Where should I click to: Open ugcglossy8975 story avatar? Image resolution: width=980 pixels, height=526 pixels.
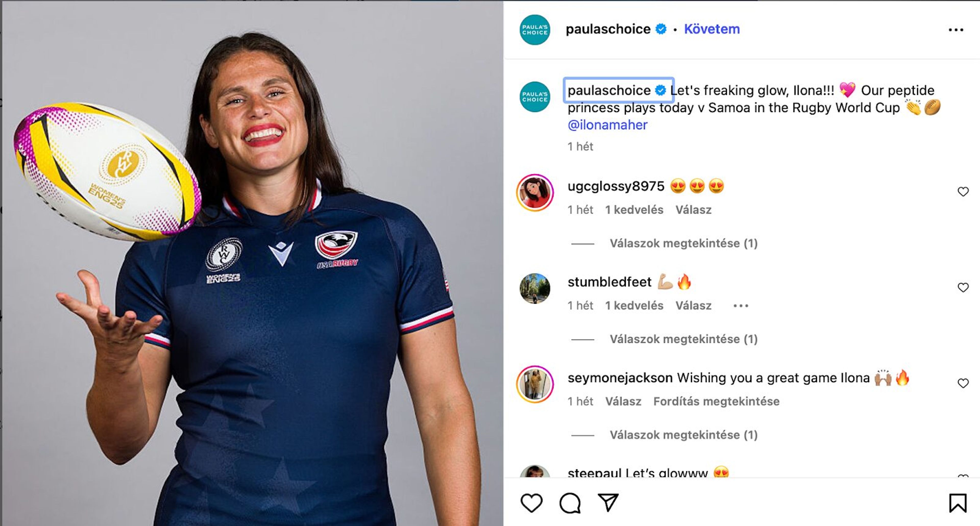[534, 192]
